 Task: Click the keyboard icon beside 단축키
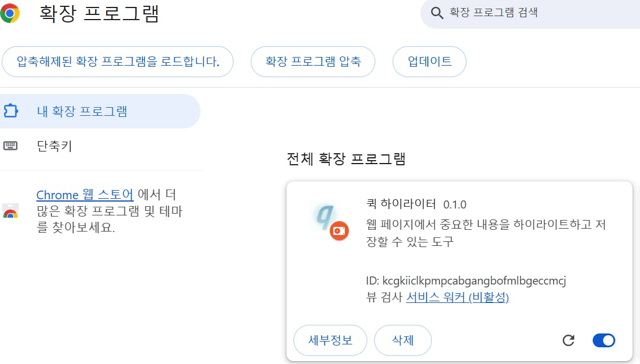10,146
